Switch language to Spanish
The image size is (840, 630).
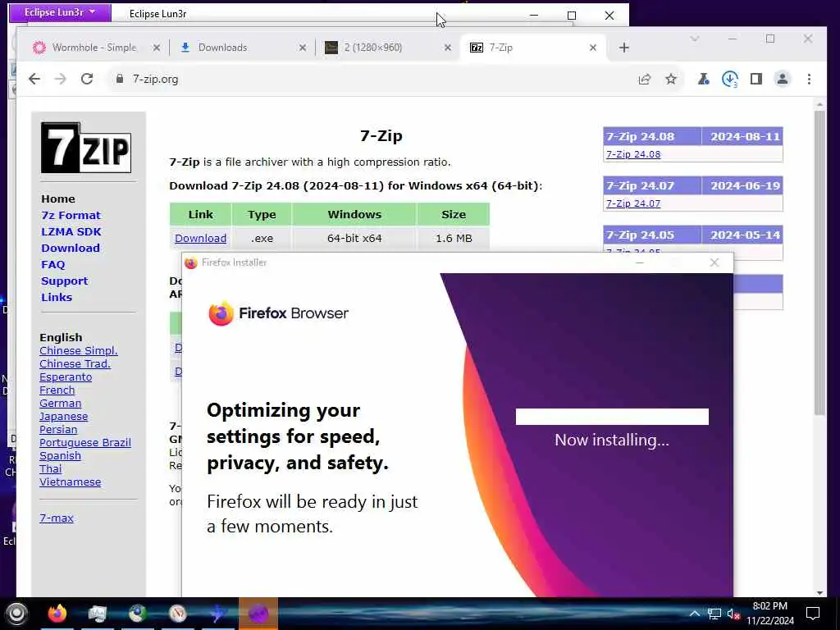tap(60, 456)
